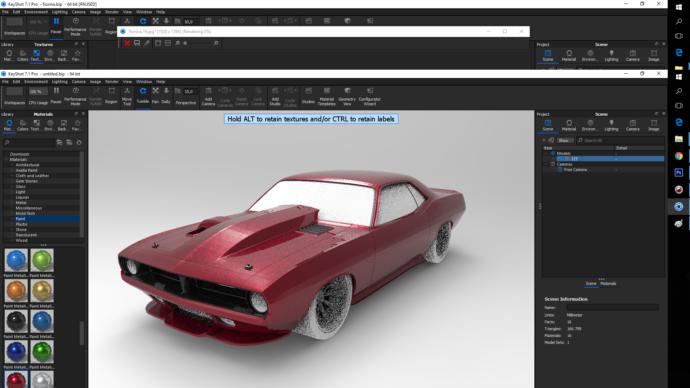Open the Help menu in front window
The image size is (690, 388).
coord(161,82)
